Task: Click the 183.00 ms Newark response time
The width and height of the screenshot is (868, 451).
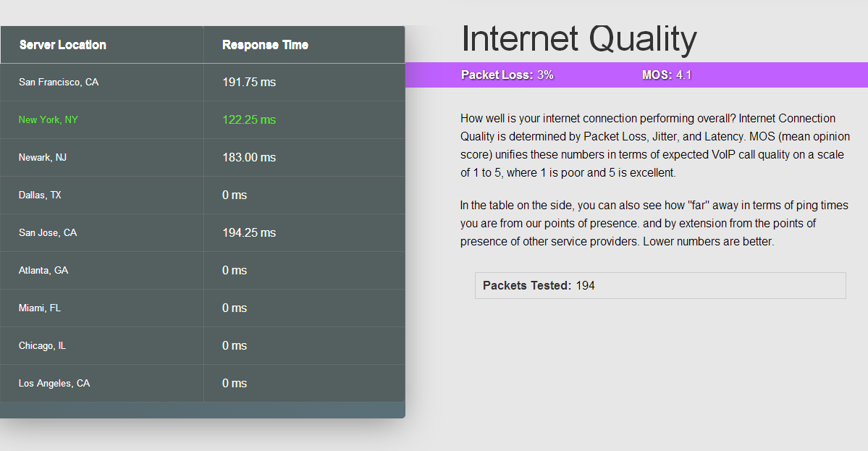Action: 249,157
